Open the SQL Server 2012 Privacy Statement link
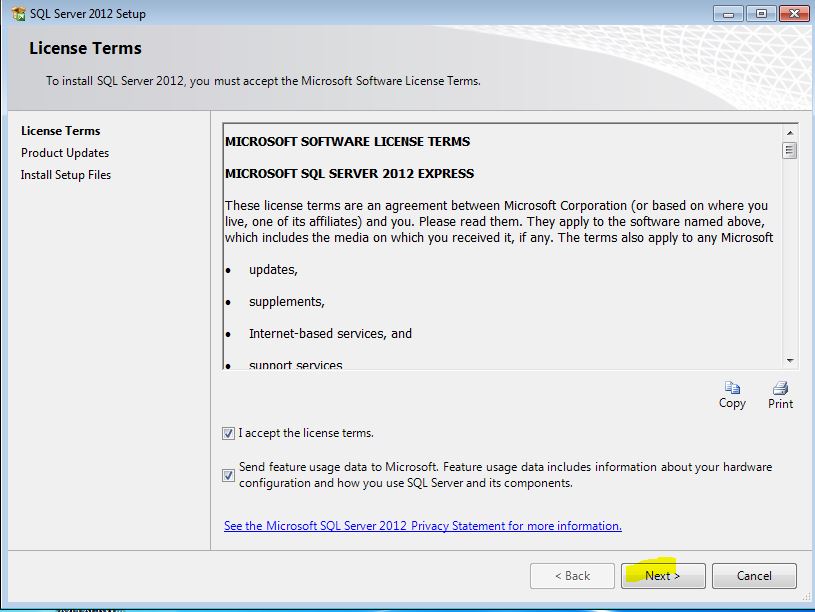 pyautogui.click(x=423, y=526)
